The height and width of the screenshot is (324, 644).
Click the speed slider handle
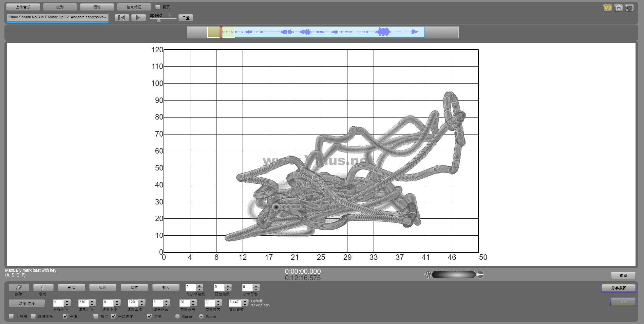[x=159, y=20]
